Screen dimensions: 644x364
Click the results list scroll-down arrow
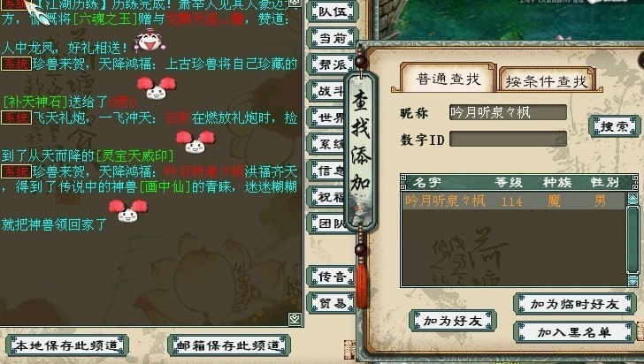pyautogui.click(x=632, y=280)
